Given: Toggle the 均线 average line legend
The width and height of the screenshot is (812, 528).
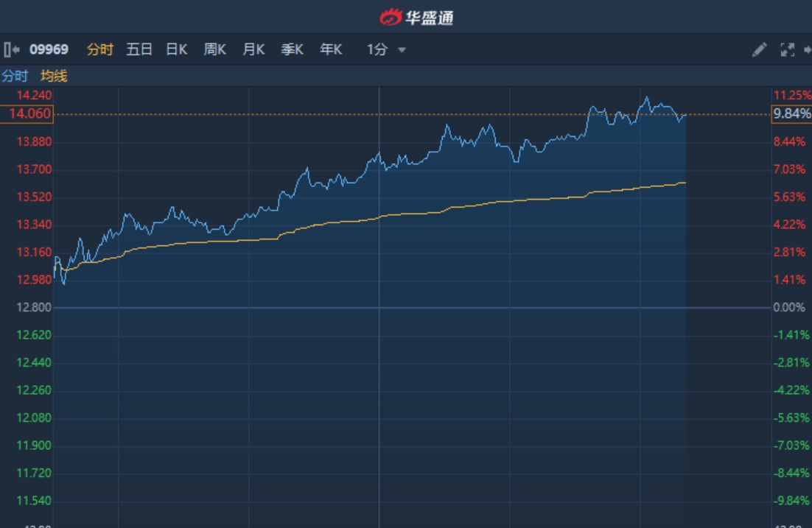Looking at the screenshot, I should 54,76.
